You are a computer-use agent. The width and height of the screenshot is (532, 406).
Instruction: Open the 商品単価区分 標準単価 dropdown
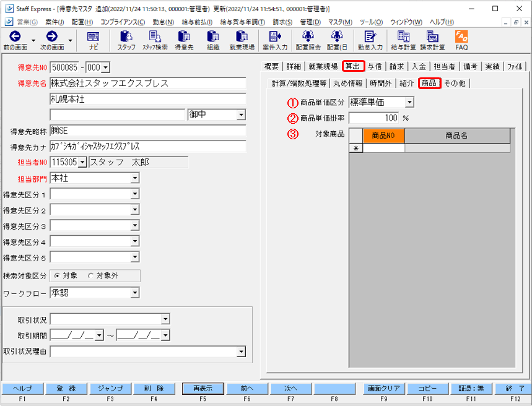tap(409, 102)
